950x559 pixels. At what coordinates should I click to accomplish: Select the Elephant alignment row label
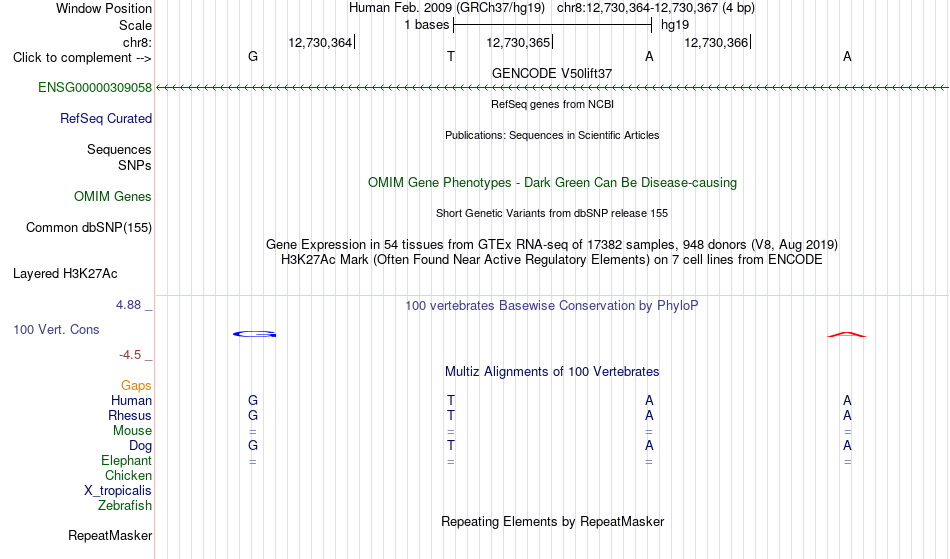tap(127, 461)
